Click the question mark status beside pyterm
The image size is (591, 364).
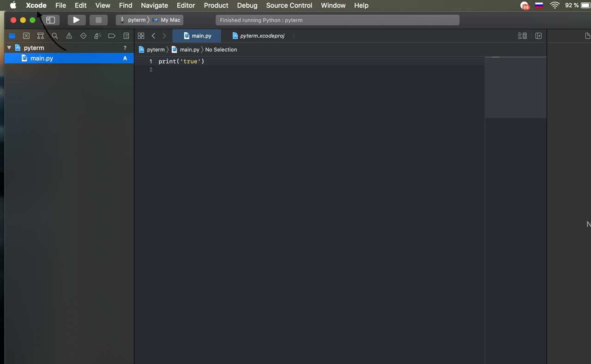[125, 48]
